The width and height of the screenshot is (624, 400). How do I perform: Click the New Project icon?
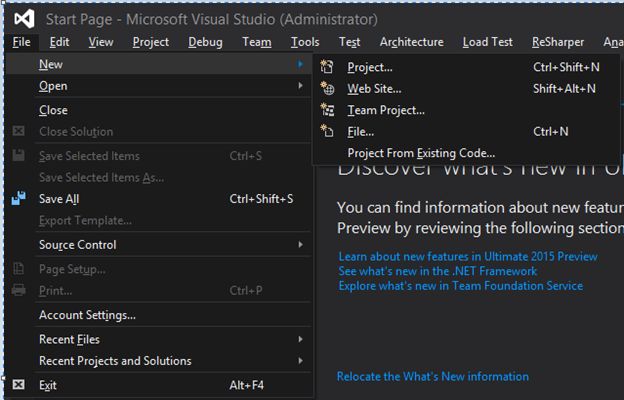click(327, 67)
